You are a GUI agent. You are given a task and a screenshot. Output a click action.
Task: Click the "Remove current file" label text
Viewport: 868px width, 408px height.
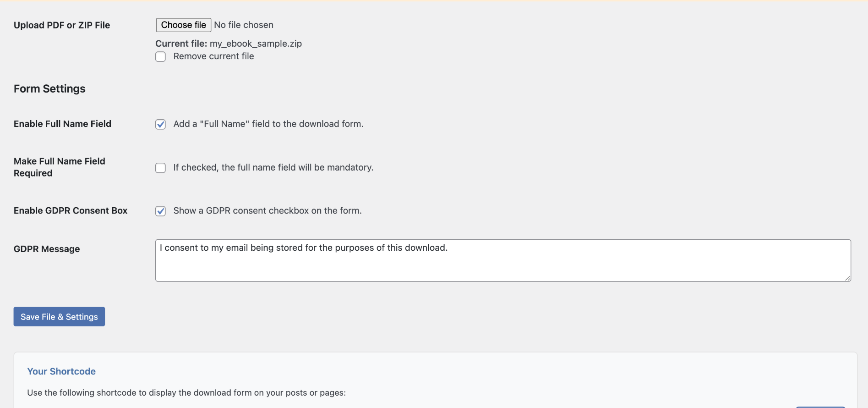(x=213, y=56)
